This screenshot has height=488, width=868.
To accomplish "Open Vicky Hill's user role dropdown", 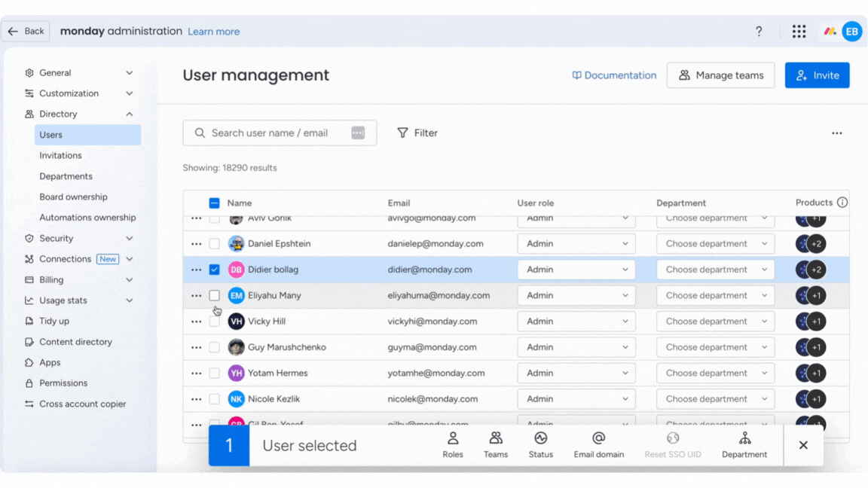I will coord(576,322).
